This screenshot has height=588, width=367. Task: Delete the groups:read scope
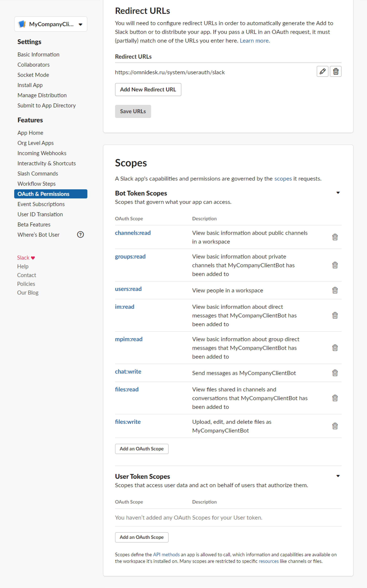(x=335, y=265)
